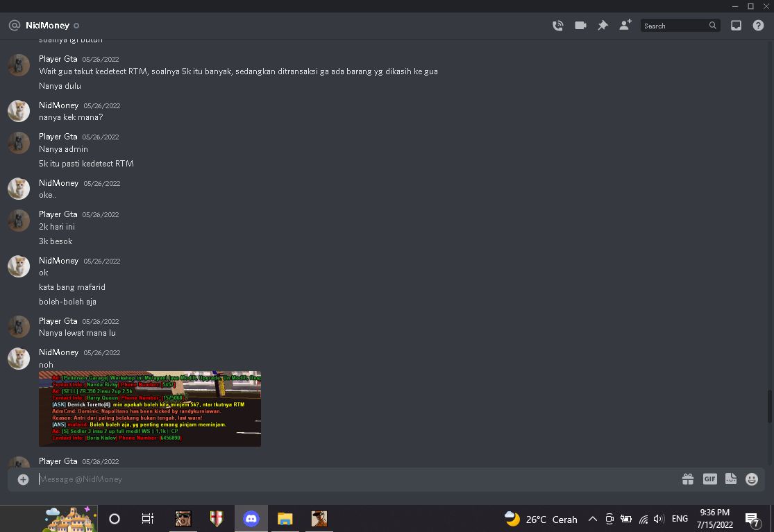Open the battery status tray icon
Image resolution: width=774 pixels, height=532 pixels.
point(626,519)
